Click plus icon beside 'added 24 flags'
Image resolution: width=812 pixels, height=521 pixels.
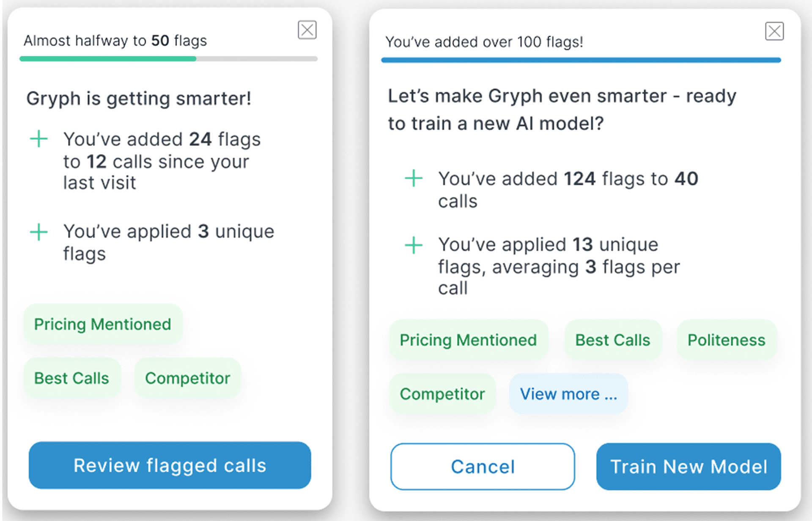coord(39,139)
